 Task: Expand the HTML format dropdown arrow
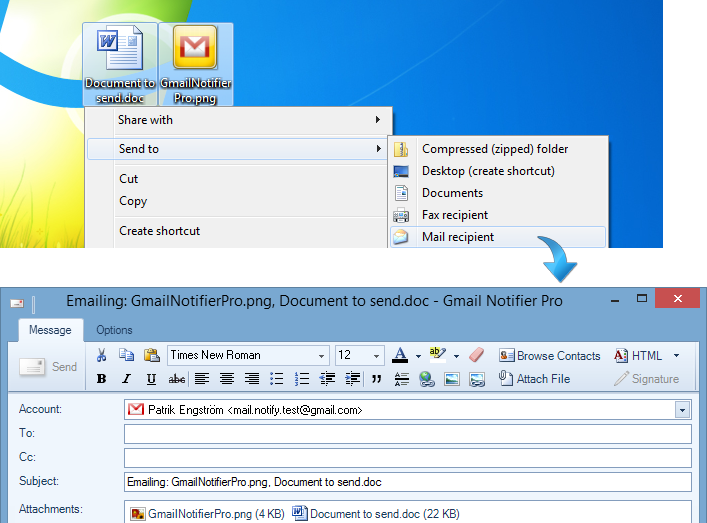coord(676,356)
